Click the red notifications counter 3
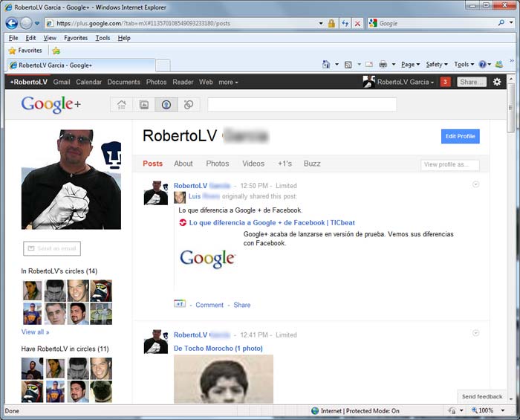Screen dimensions: 520x420 (x=445, y=82)
